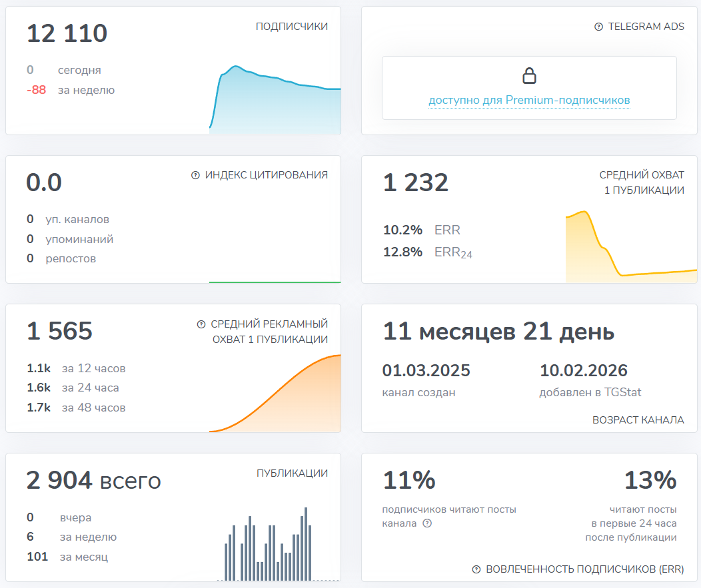Click the help icon before ВОВЛЕЧЕННОСТЬ ПОДПИСЧИКОВ (ERR)
Viewport: 701px width, 588px height.
click(476, 569)
